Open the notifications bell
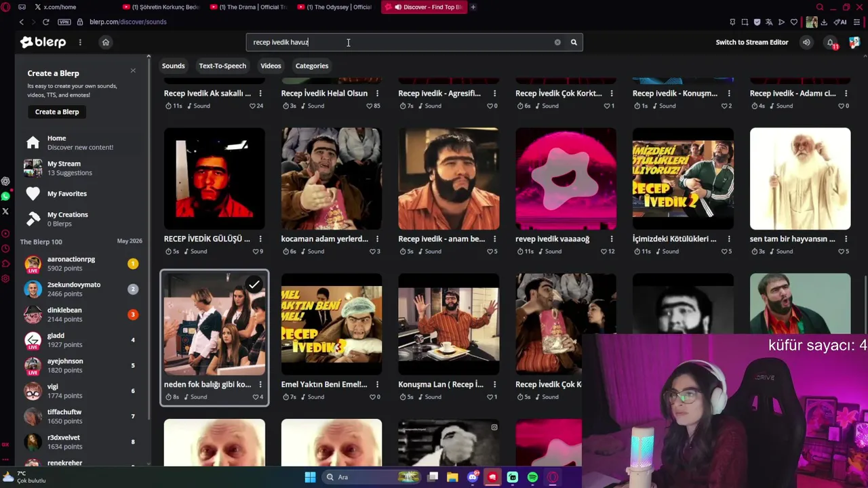 pyautogui.click(x=831, y=43)
